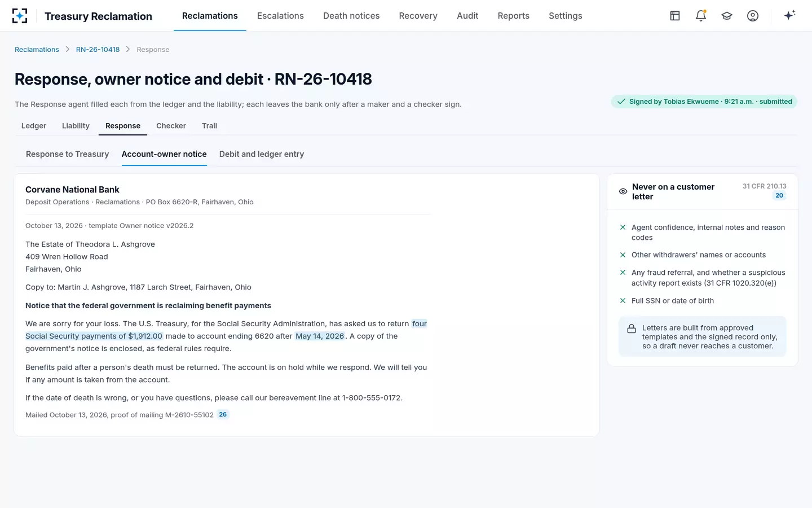Follow the RN-26-10418 breadcrumb link
The image size is (812, 508).
[x=98, y=50]
